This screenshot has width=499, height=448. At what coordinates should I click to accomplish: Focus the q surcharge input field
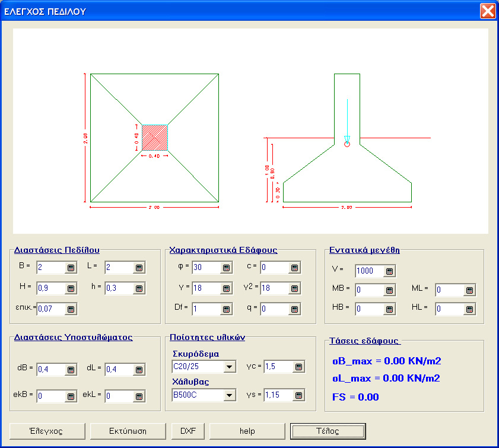pyautogui.click(x=275, y=309)
